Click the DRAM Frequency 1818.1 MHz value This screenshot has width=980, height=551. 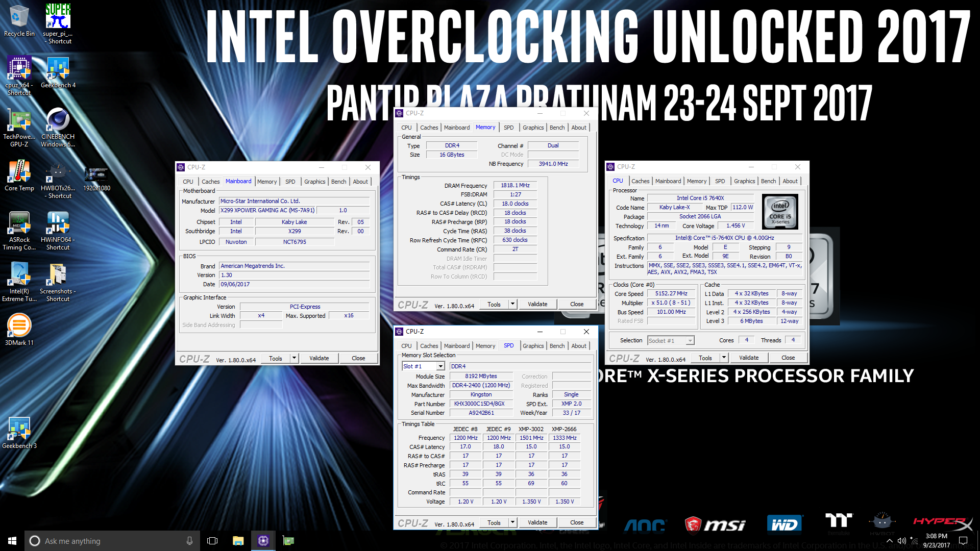click(x=515, y=185)
